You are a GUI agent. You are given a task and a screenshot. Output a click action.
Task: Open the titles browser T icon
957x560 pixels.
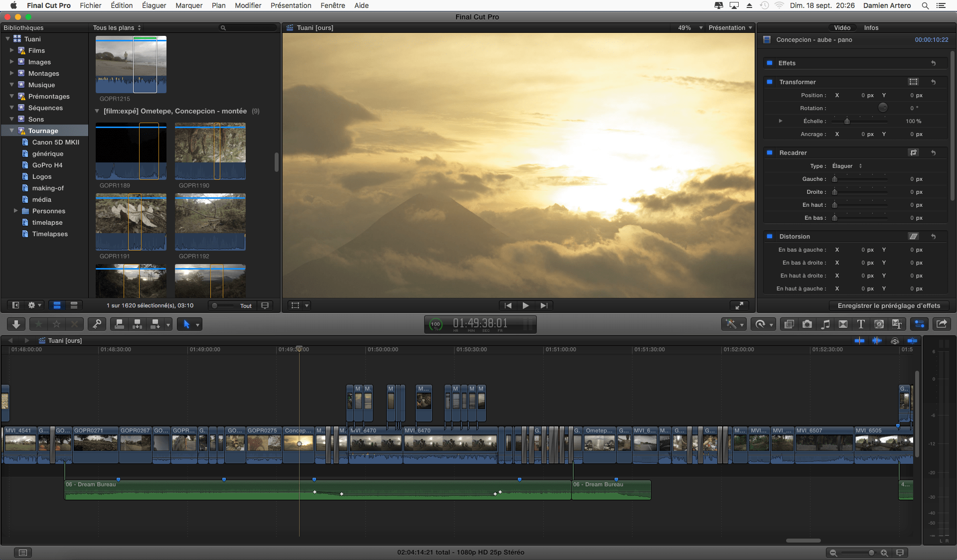tap(861, 324)
